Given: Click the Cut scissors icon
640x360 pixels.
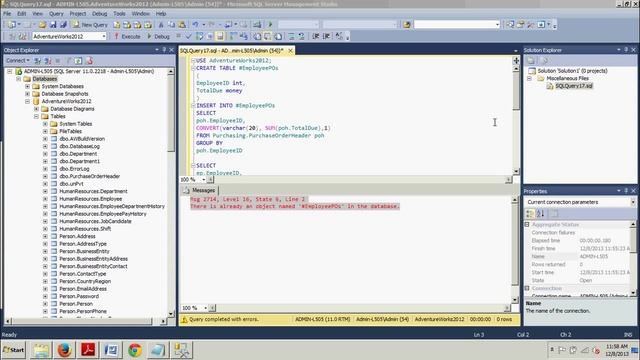Looking at the screenshot, I should point(161,25).
